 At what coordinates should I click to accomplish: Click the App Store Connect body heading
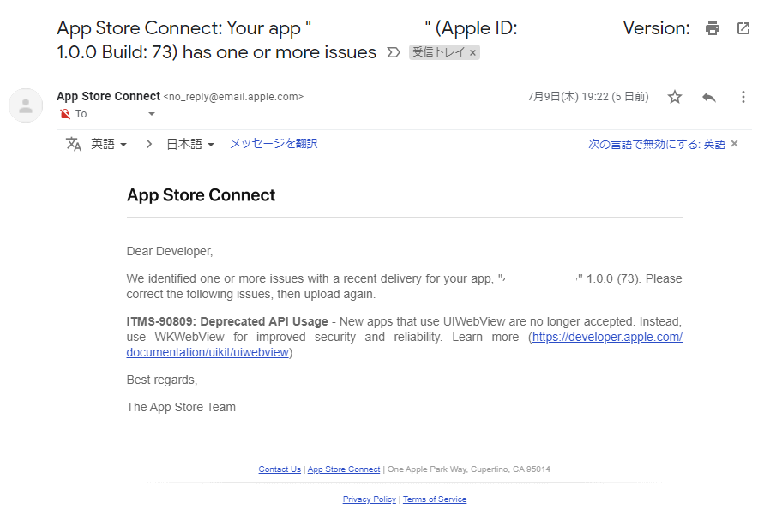click(x=201, y=195)
